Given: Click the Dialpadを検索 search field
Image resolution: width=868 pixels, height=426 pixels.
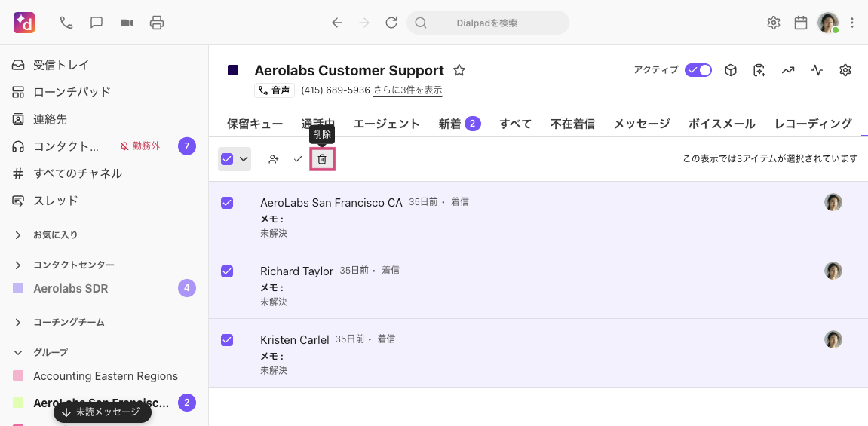Looking at the screenshot, I should click(487, 23).
